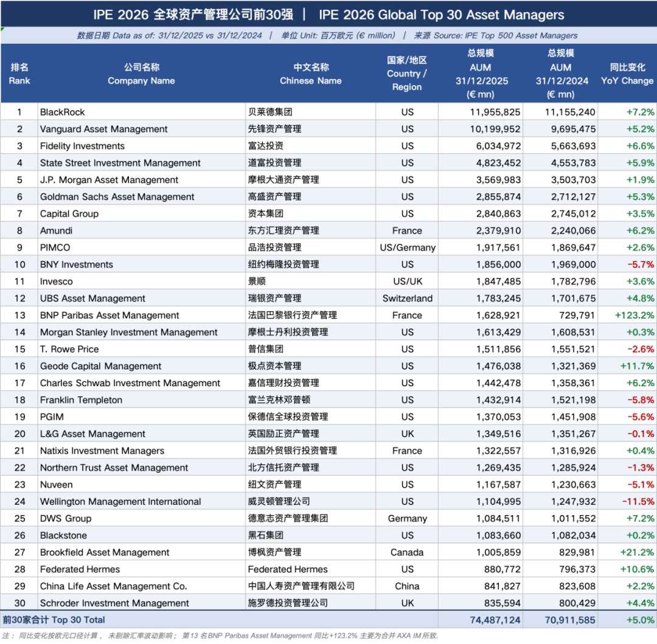This screenshot has width=657, height=644.
Task: Select Northern Trust Asset Management cell
Action: [142, 468]
